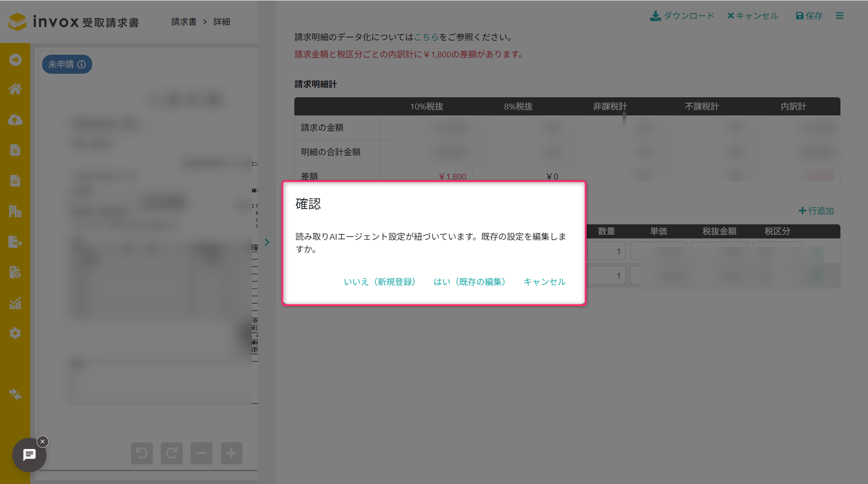The image size is (868, 484).
Task: Click the ダウンロード button at top
Action: [x=682, y=16]
